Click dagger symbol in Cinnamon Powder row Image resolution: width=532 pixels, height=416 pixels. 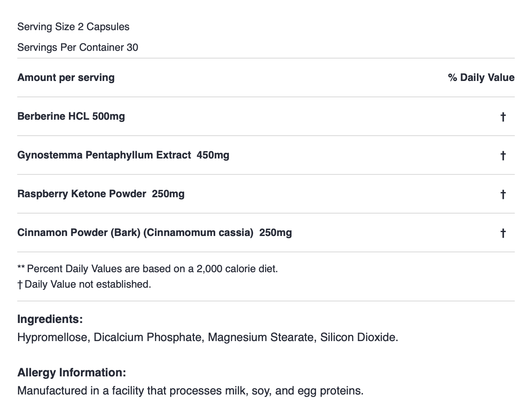point(503,233)
